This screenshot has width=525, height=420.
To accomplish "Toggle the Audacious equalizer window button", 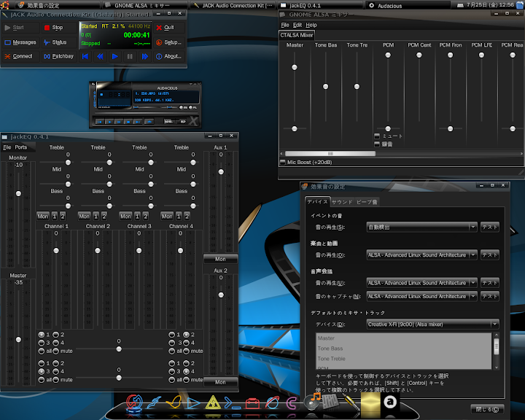I will tap(183, 107).
